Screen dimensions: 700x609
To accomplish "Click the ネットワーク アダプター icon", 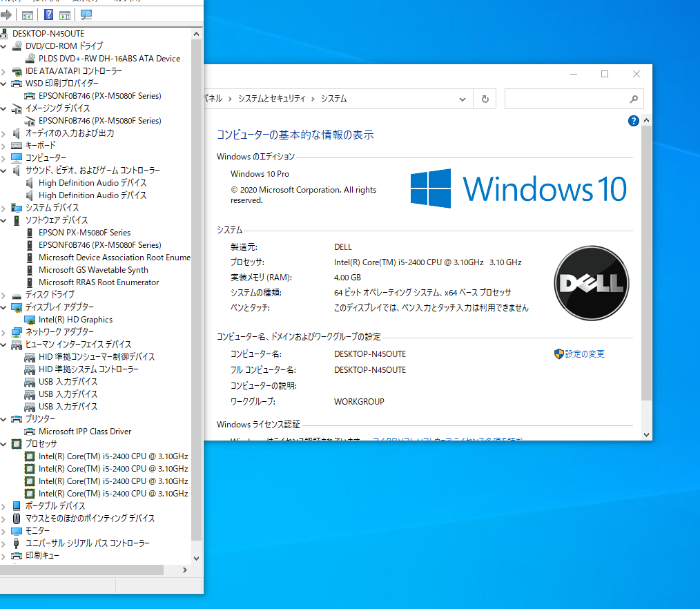I will (17, 331).
